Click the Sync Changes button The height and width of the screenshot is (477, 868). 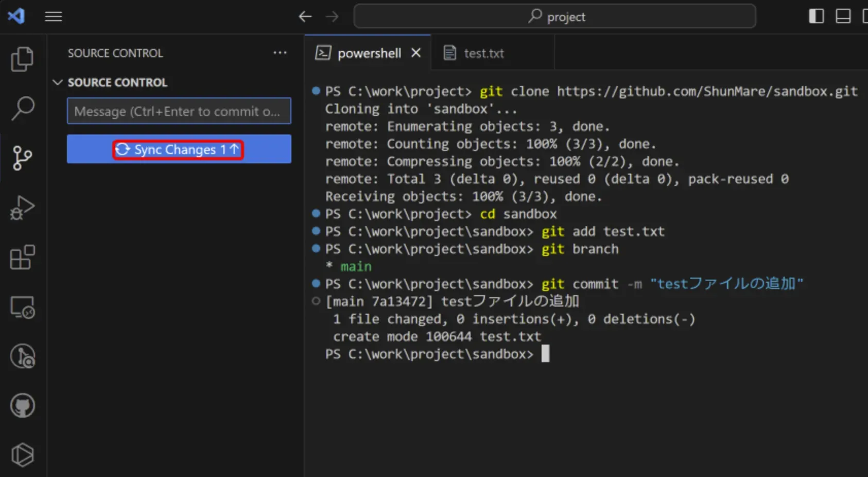click(x=179, y=149)
